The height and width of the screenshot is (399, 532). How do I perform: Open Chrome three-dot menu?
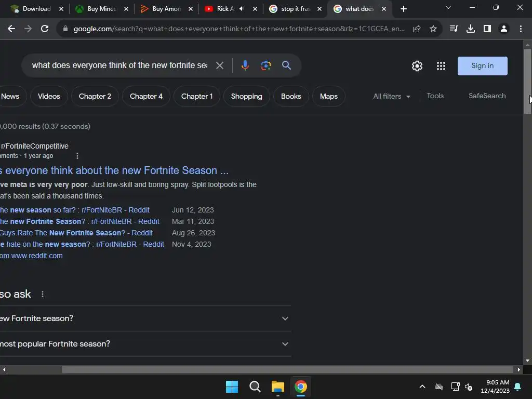pos(521,29)
